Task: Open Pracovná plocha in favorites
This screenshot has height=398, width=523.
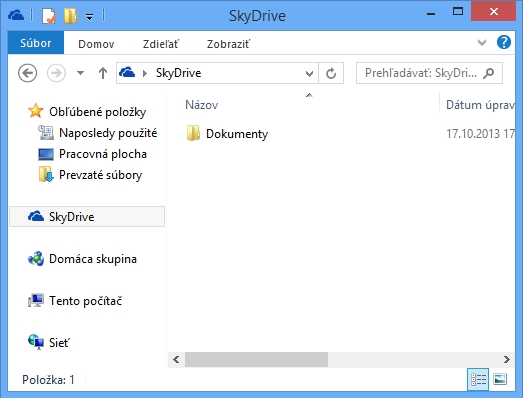Action: click(x=103, y=154)
